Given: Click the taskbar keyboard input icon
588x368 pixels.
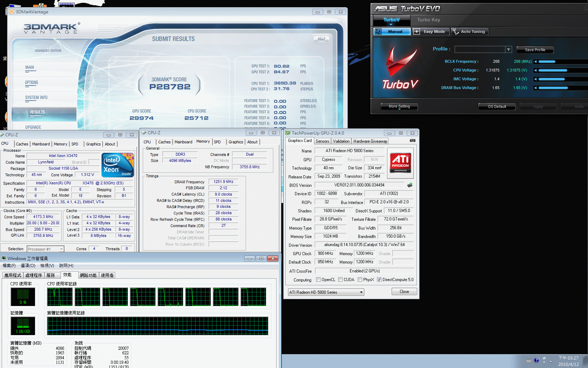Looking at the screenshot, I should (x=529, y=361).
